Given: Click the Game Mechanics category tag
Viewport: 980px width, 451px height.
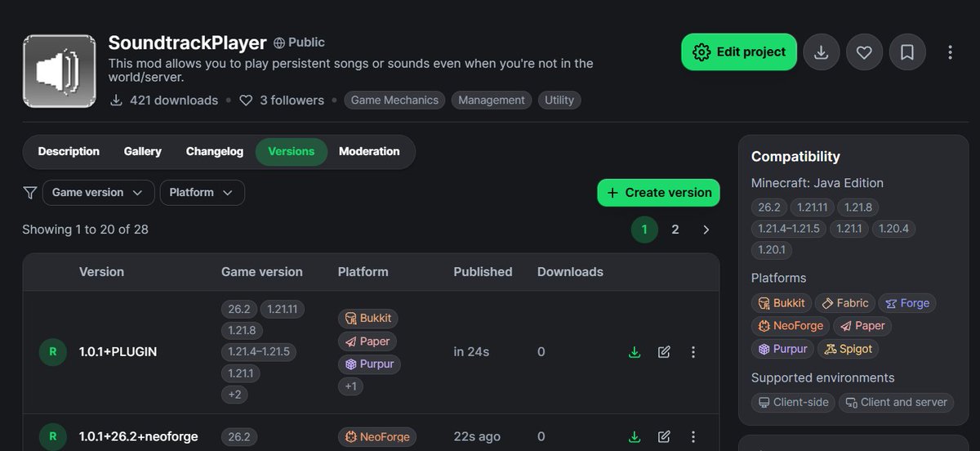Looking at the screenshot, I should [394, 100].
